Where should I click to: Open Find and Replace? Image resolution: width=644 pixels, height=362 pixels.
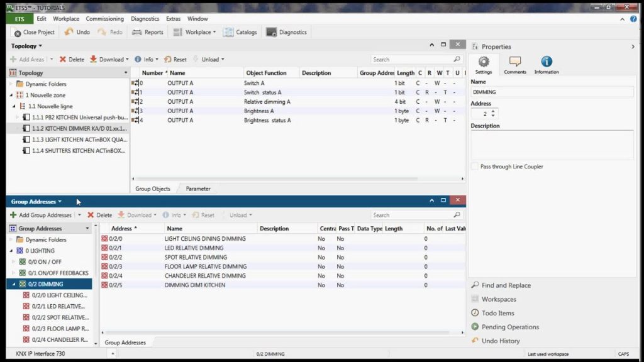[x=505, y=285]
